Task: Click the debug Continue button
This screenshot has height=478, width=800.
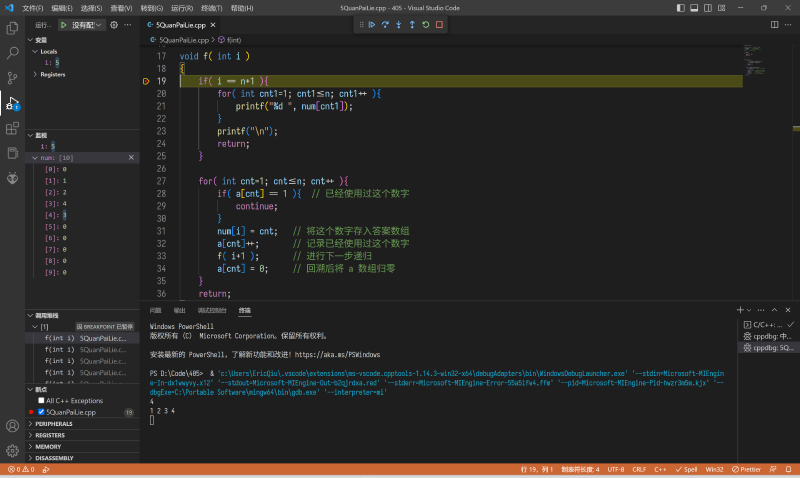Action: point(372,24)
